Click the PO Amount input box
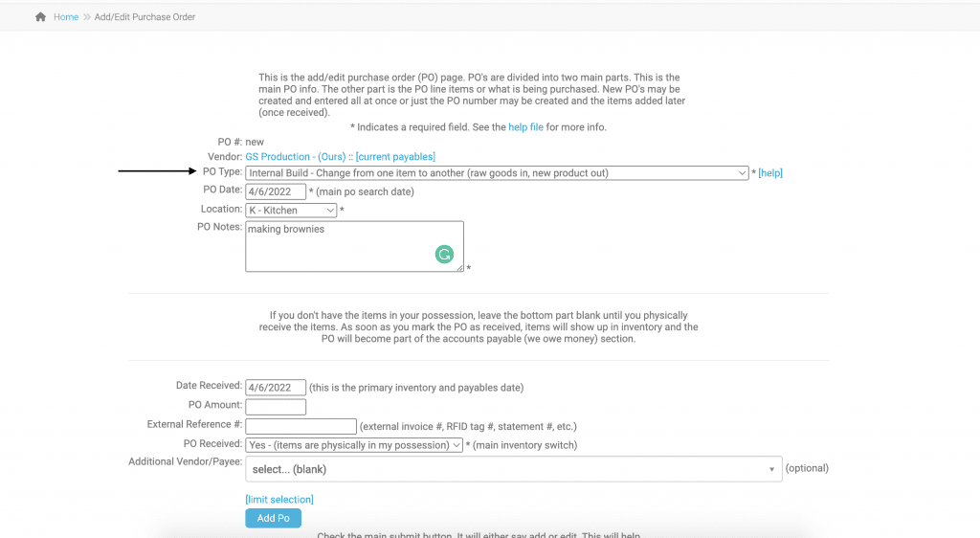Screen dimensions: 980x538 pos(276,407)
